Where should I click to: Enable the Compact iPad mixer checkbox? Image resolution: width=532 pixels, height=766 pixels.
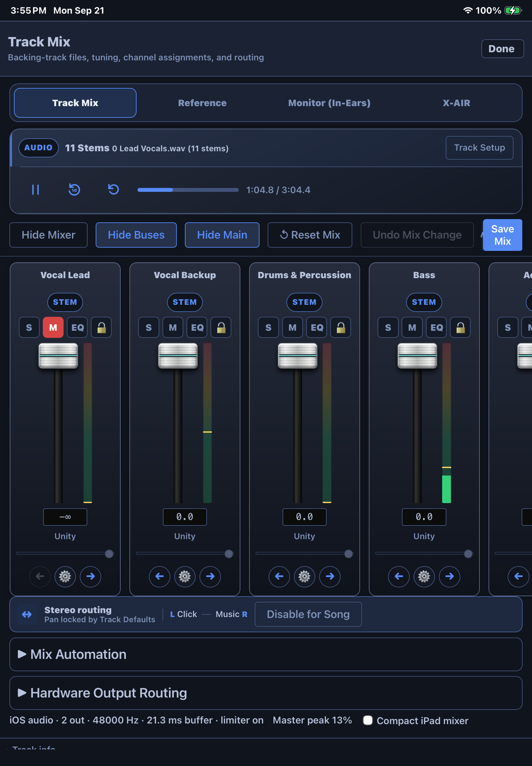pyautogui.click(x=368, y=720)
